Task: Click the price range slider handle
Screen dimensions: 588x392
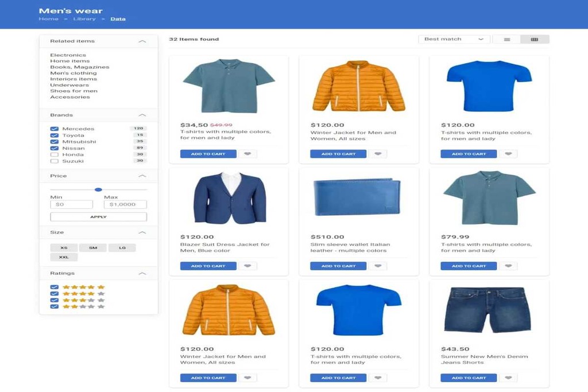Action: (98, 189)
